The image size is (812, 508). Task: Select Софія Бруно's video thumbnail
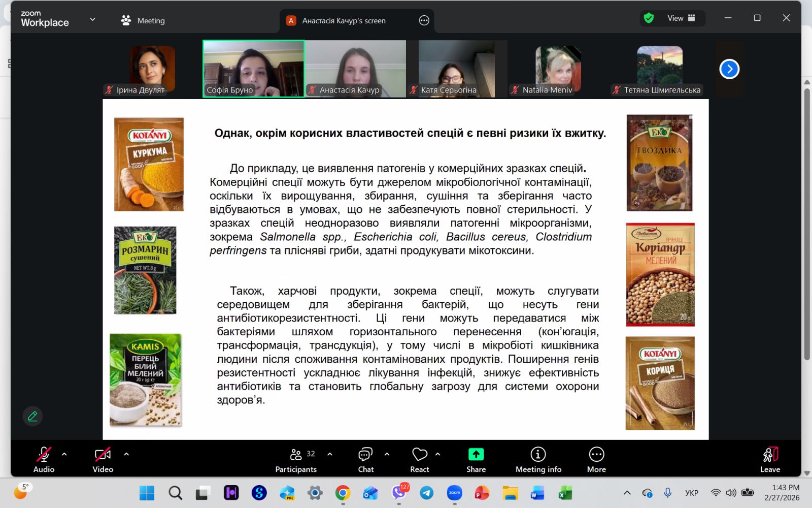(x=254, y=69)
